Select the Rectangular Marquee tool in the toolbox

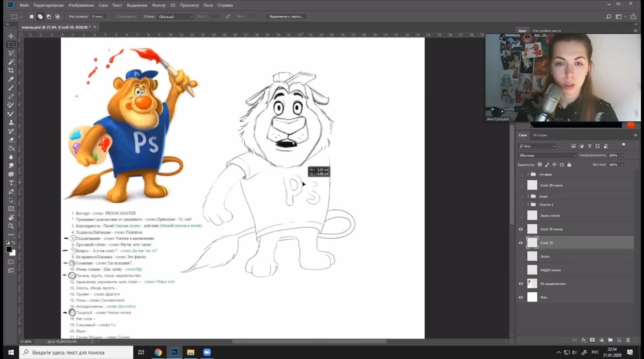point(11,44)
